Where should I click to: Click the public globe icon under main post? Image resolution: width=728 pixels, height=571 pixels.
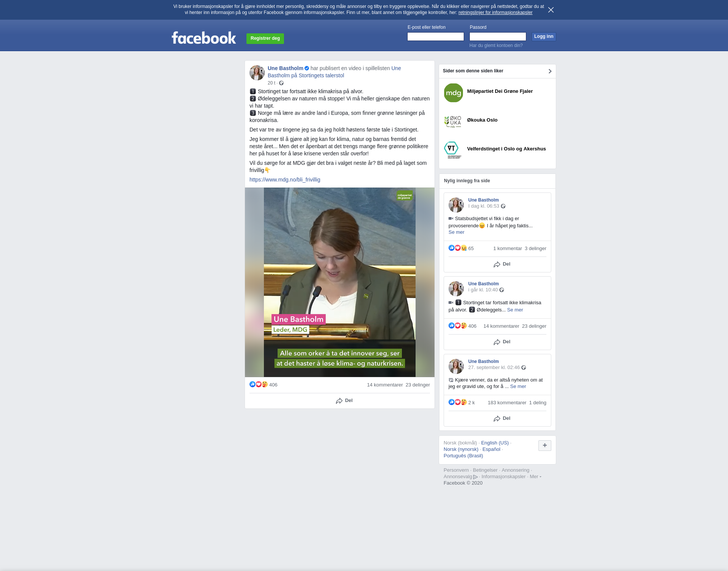pos(281,83)
